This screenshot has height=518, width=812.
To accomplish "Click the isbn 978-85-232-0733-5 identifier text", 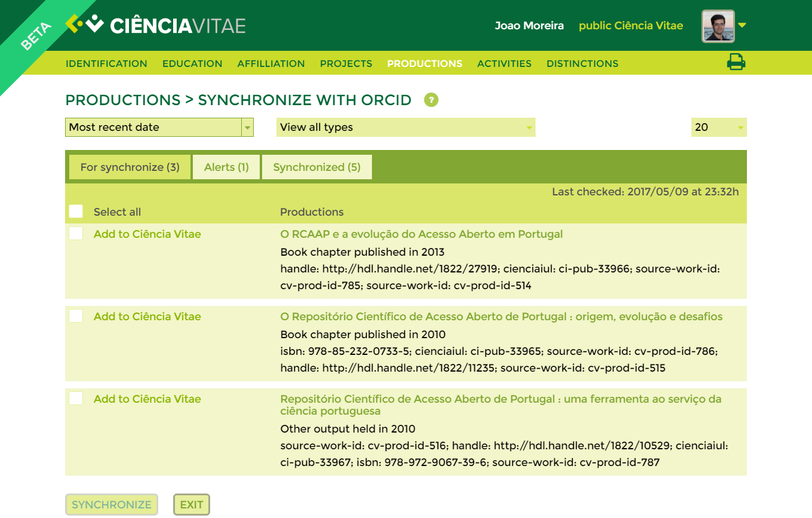I will pos(345,351).
